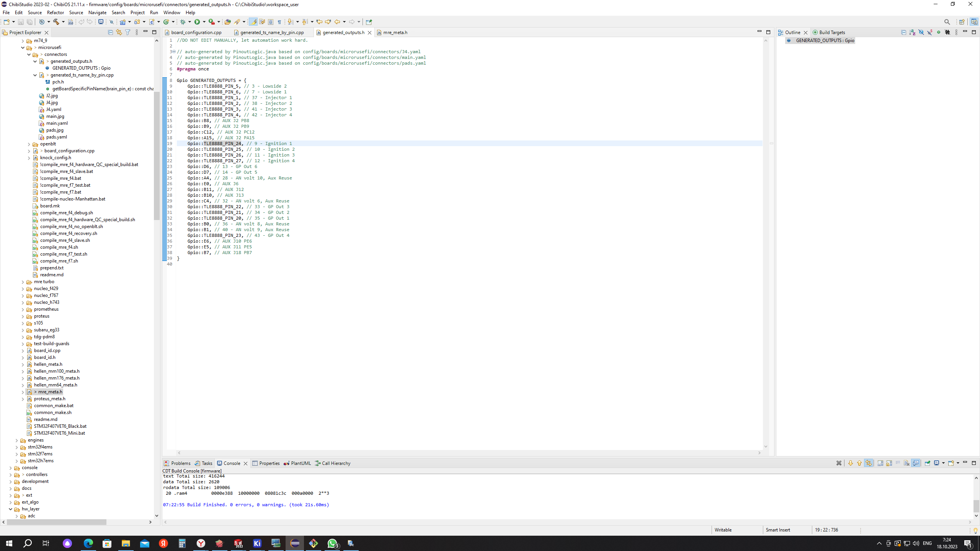Click the Next Annotation down arrow icon
980x551 pixels.
pos(290,22)
